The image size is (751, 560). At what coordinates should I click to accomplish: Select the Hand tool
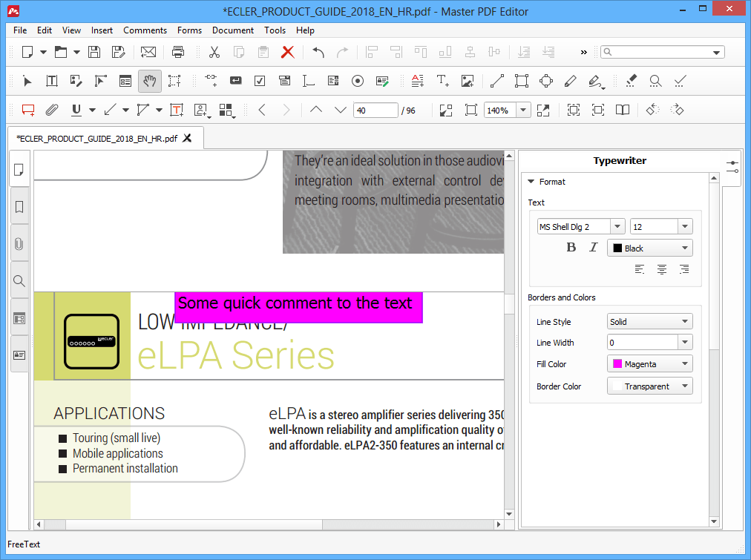pos(149,81)
